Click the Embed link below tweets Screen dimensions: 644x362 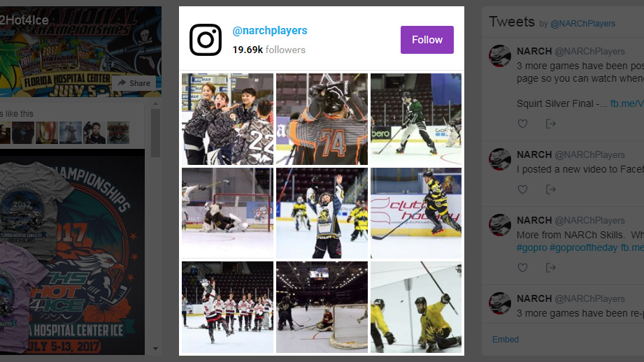505,340
